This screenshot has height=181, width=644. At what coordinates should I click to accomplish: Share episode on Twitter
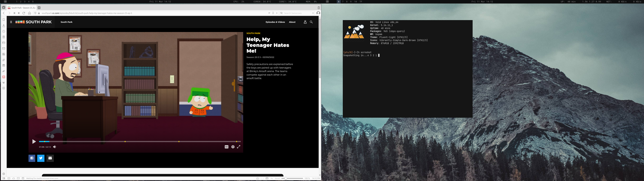pos(41,158)
